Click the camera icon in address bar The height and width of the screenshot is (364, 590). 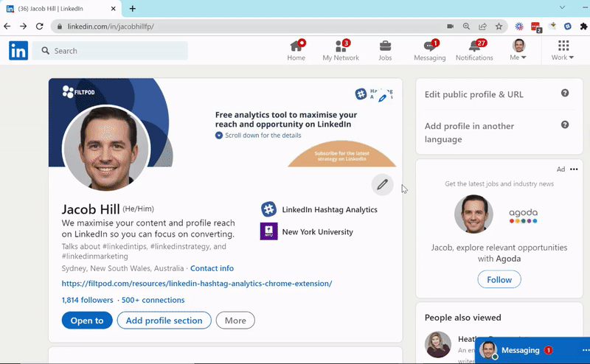coord(450,27)
